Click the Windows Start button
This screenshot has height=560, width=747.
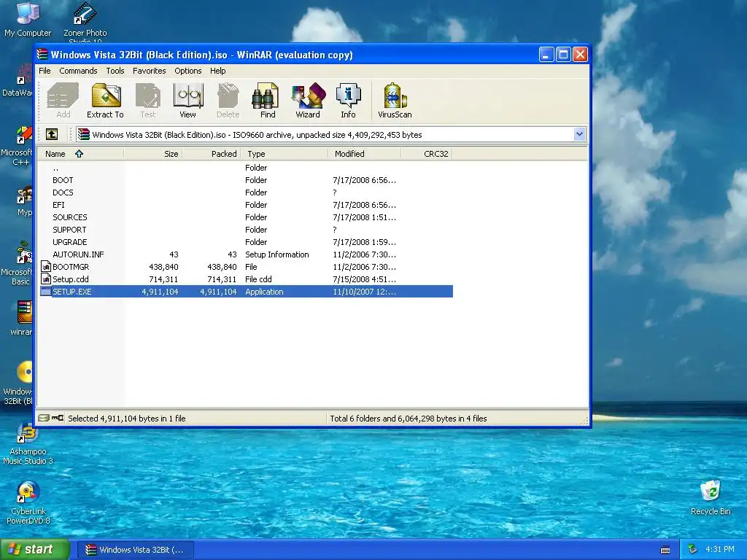click(x=34, y=550)
